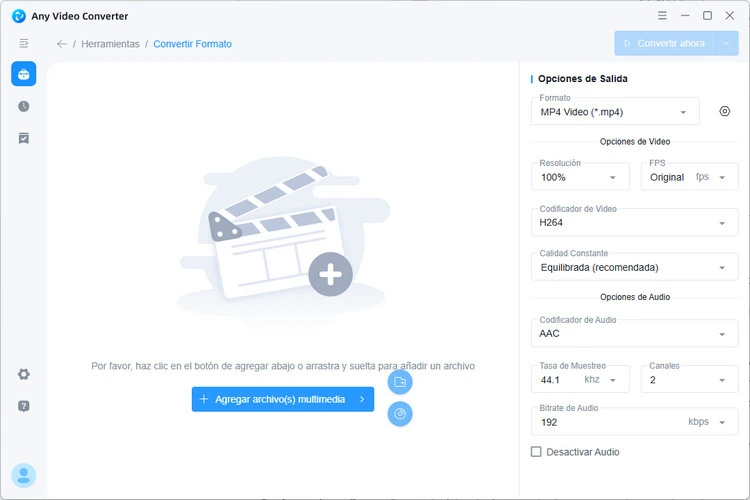
Task: Click the add folder round button
Action: click(400, 382)
